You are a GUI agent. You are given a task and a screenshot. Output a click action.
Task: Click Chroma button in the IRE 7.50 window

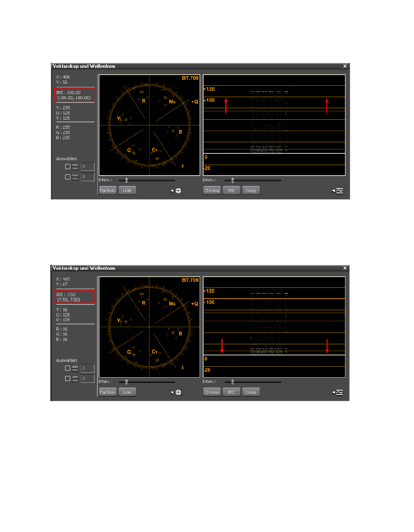212,392
